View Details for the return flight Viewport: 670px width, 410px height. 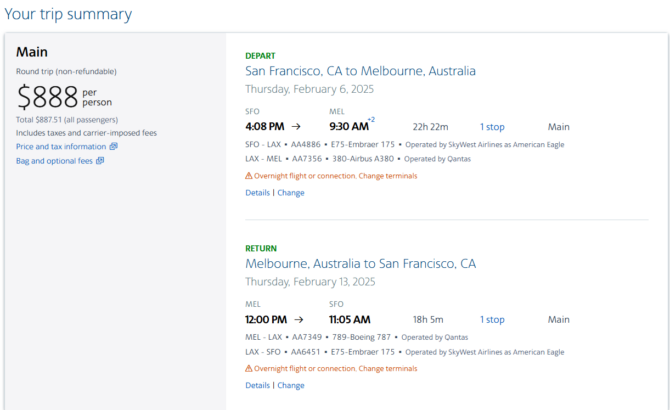257,385
